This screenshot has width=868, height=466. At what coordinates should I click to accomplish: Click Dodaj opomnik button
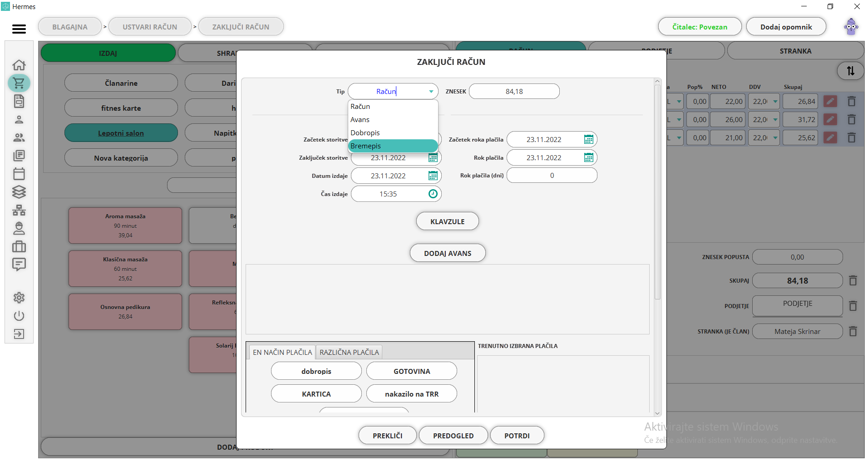coord(786,27)
